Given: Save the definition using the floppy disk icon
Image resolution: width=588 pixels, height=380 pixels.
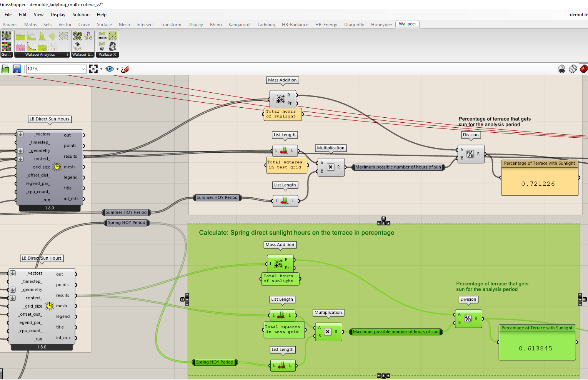Looking at the screenshot, I should pyautogui.click(x=17, y=68).
